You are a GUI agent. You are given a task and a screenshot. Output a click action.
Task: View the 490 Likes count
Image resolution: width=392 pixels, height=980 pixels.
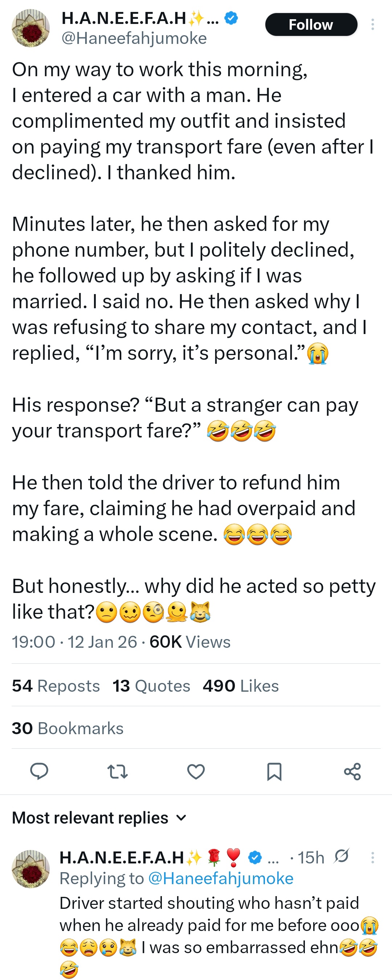point(240,686)
